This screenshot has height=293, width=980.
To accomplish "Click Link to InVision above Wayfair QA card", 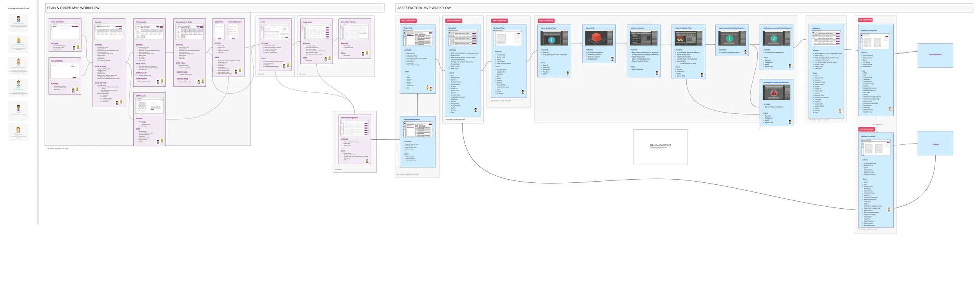I will 865,20.
